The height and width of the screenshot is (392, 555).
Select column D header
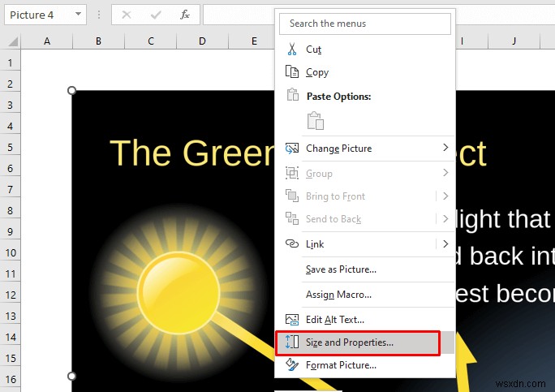pyautogui.click(x=202, y=41)
